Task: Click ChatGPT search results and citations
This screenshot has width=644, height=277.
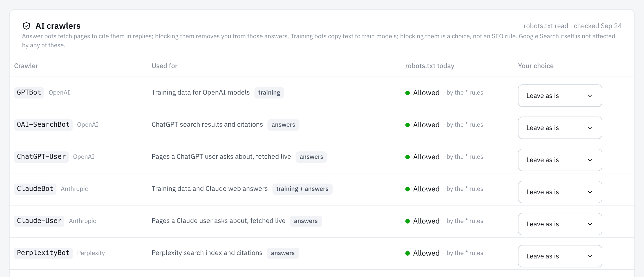Action: 207,125
